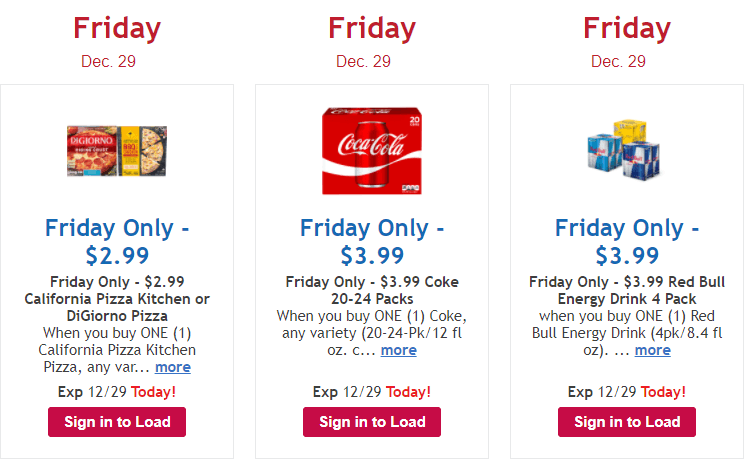746x465 pixels.
Task: Click the Red Bull 4-pack product image
Action: coord(627,152)
